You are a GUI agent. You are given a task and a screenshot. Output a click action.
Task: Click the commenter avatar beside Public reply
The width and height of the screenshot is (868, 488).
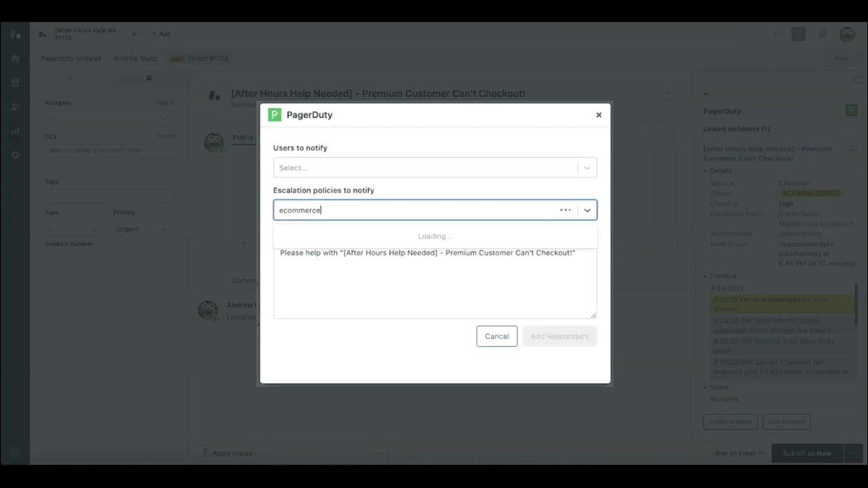click(x=214, y=142)
